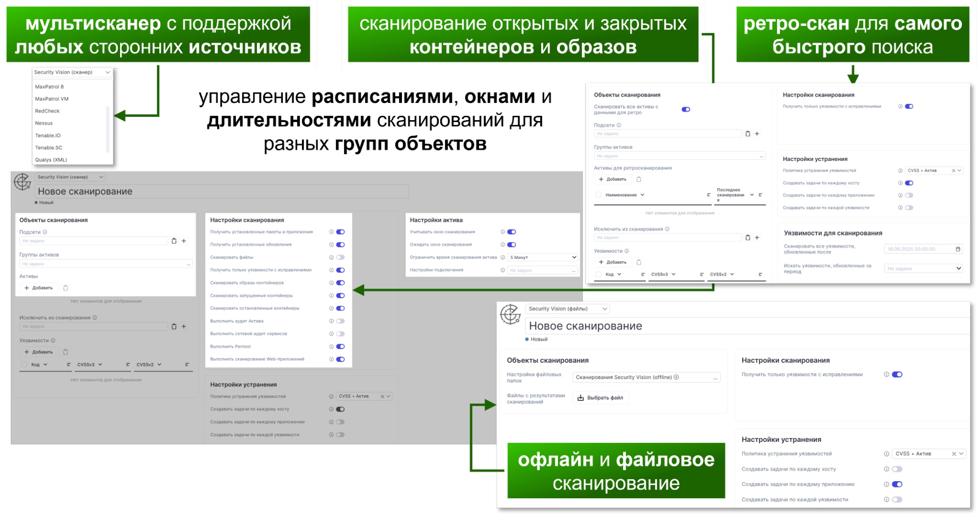This screenshot has height=515, width=980.
Task: Click info icon beside Политика устранения уязвимостей in file scan form
Action: (x=886, y=454)
